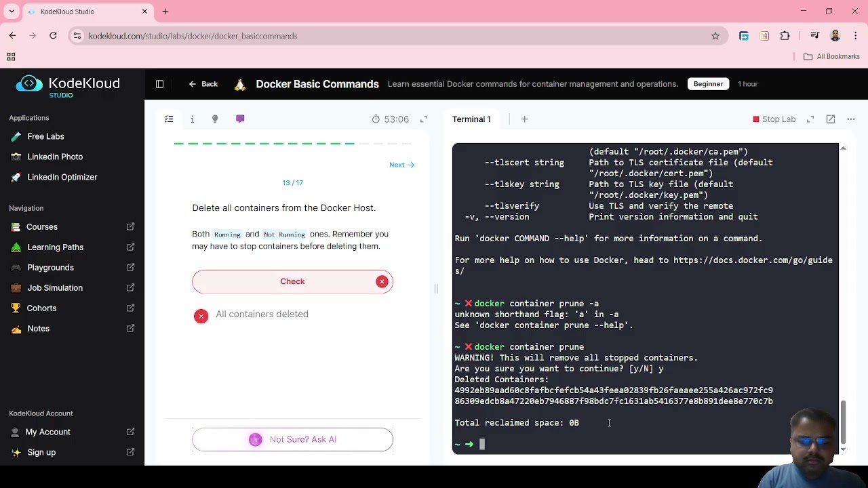Open Chrome three-dot menu
The width and height of the screenshot is (868, 488).
[855, 36]
